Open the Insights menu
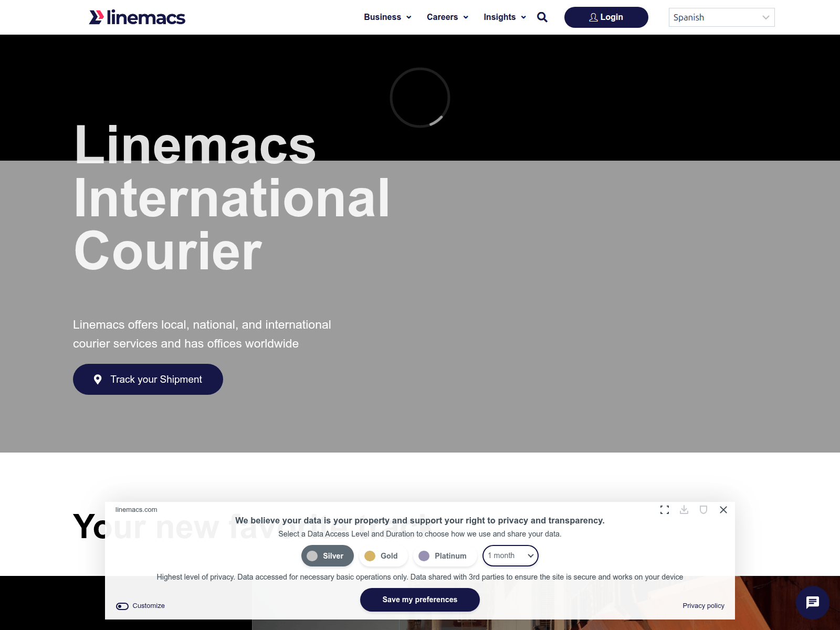Viewport: 840px width, 630px height. 505,17
